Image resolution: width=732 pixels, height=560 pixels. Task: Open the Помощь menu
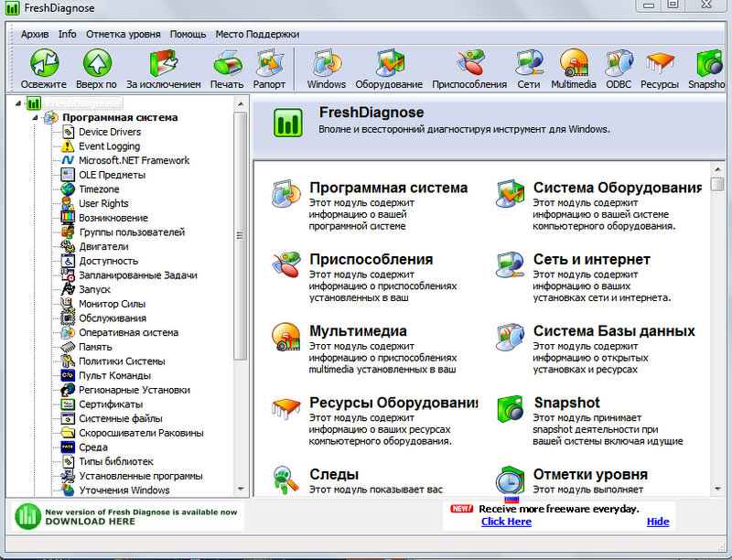point(188,34)
